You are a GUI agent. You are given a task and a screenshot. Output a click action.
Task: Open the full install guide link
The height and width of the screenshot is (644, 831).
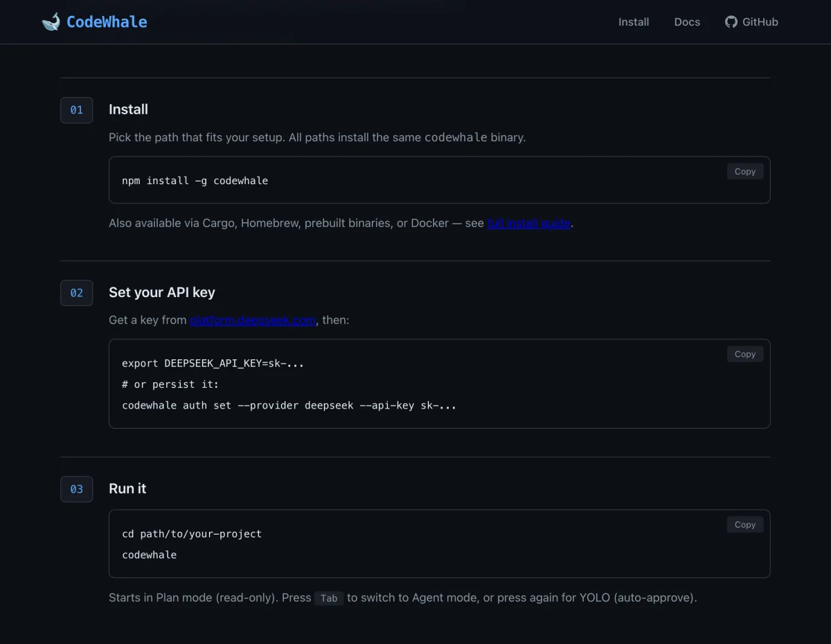528,224
